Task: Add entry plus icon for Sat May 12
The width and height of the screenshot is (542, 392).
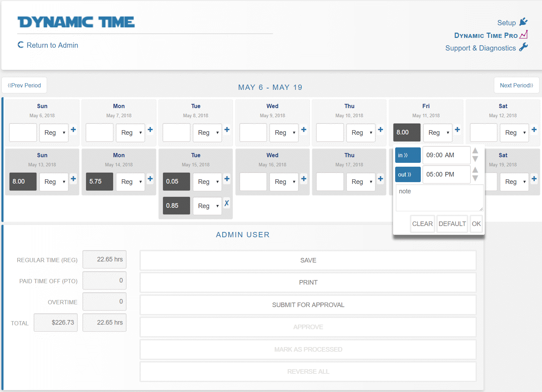Action: click(x=534, y=129)
